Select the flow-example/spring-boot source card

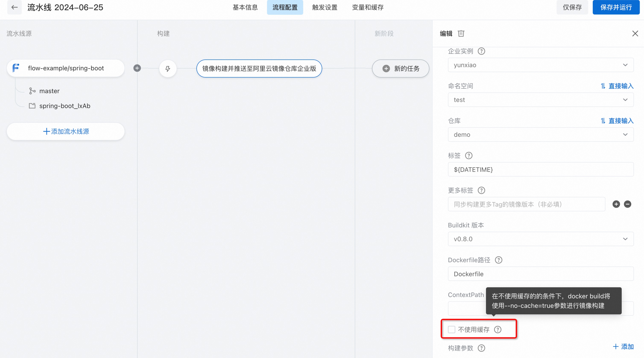66,68
